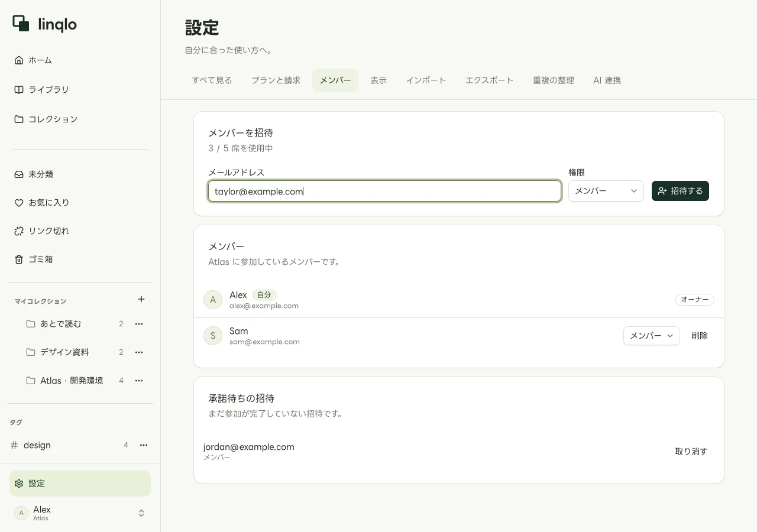Click the 招待する button
757x532 pixels.
click(680, 191)
